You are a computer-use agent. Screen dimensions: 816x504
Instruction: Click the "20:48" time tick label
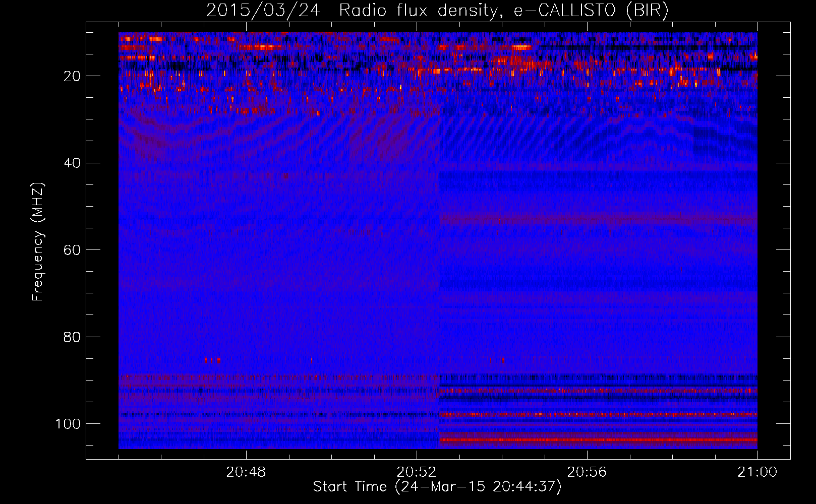point(246,472)
